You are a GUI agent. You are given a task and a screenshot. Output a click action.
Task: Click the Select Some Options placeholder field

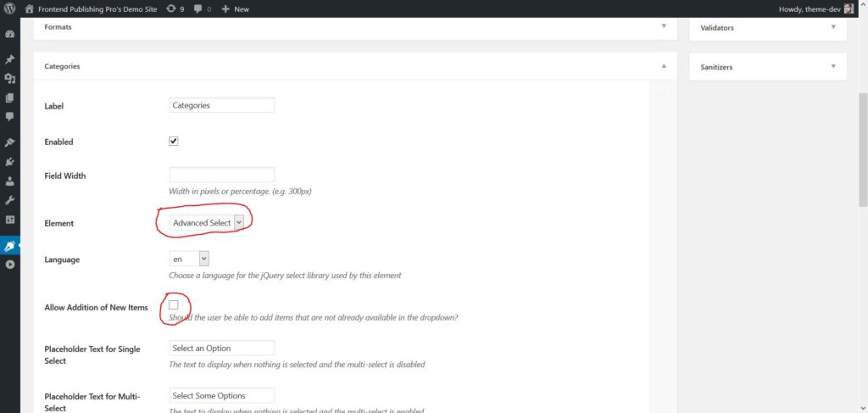click(x=222, y=395)
